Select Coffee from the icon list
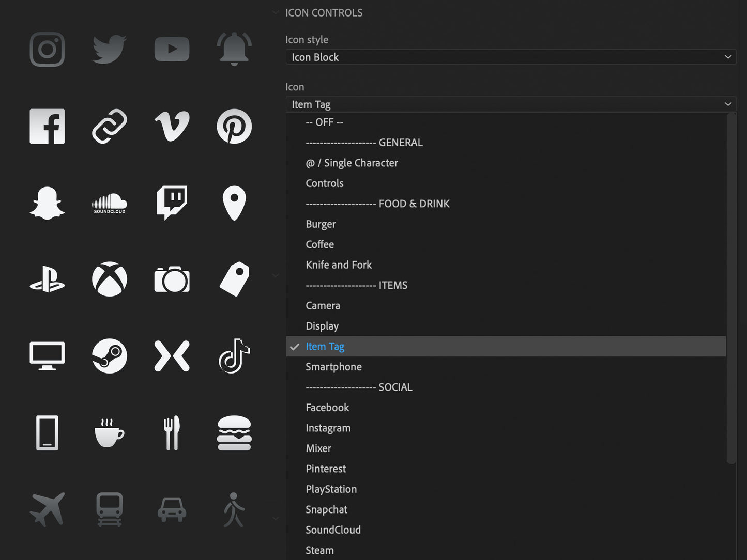747x560 pixels. click(x=319, y=244)
